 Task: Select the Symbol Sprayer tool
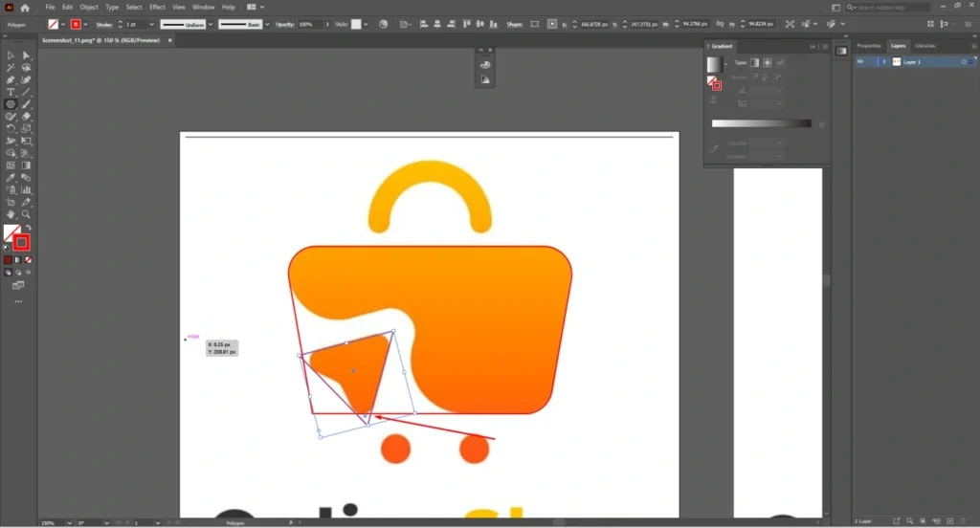11,190
